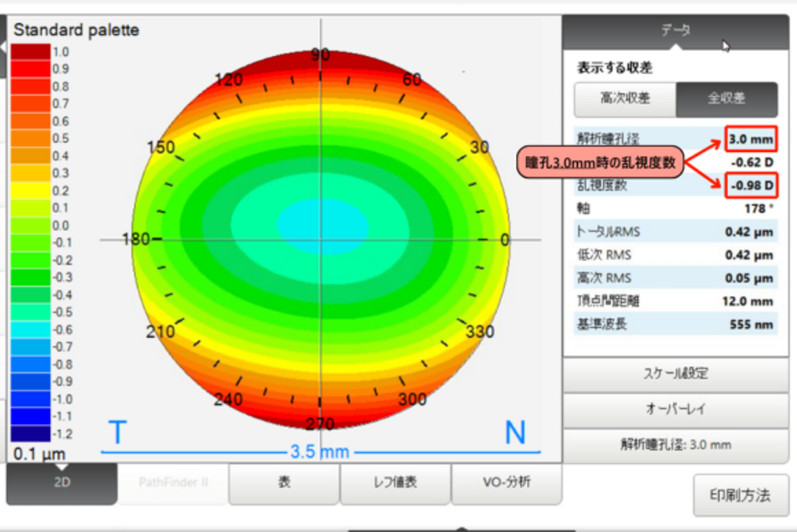The image size is (797, 532).
Task: Open the レフ値表 tab
Action: point(395,483)
